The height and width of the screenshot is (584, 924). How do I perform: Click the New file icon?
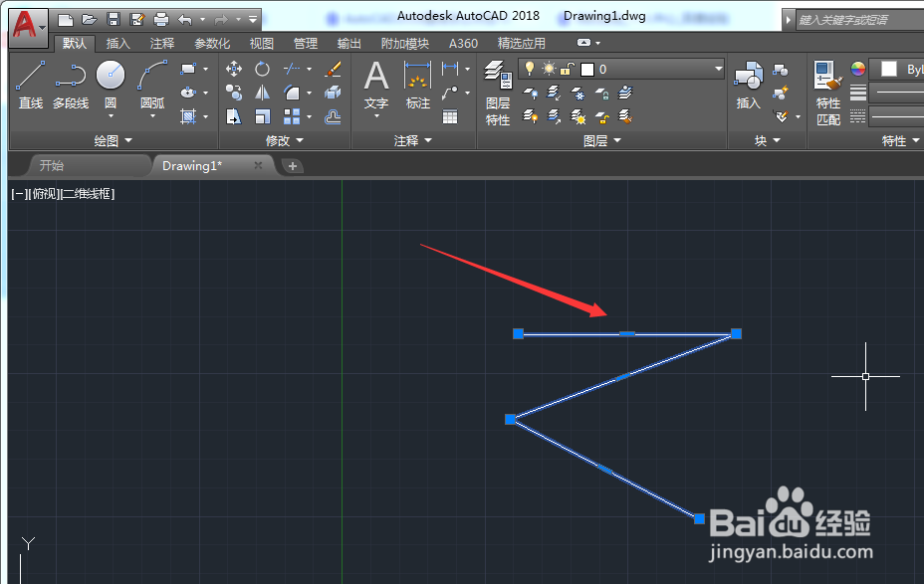pos(66,20)
